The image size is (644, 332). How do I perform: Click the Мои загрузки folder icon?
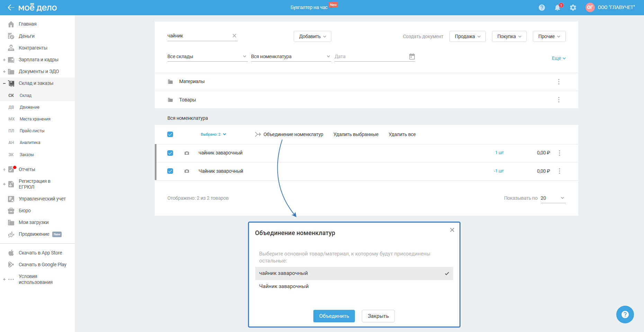tap(11, 222)
